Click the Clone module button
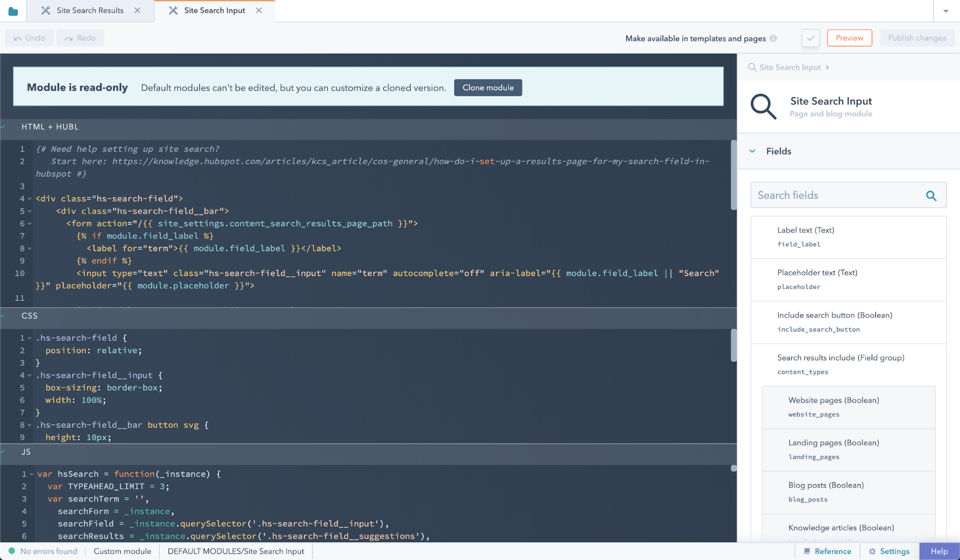 (488, 87)
